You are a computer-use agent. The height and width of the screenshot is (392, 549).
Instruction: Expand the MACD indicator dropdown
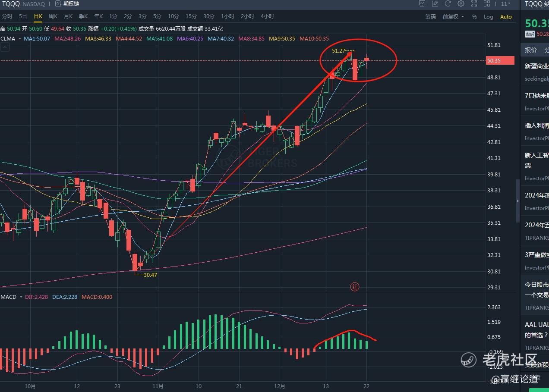coord(21,297)
